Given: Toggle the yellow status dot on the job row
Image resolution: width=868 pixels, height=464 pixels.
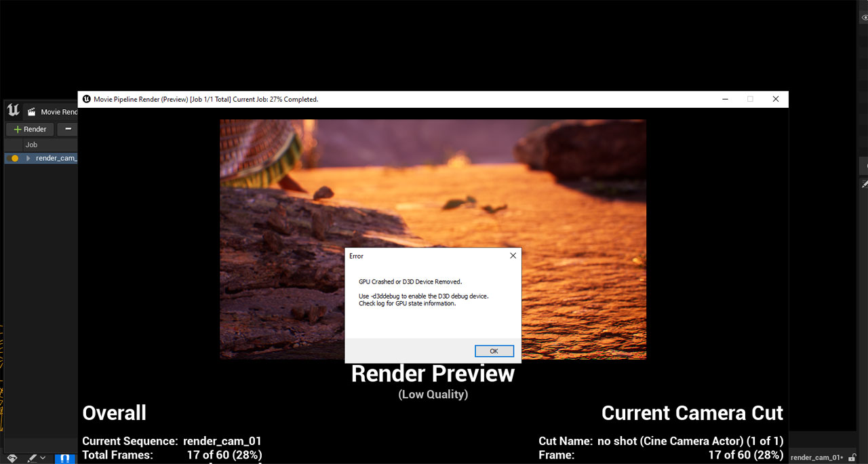Looking at the screenshot, I should (14, 157).
